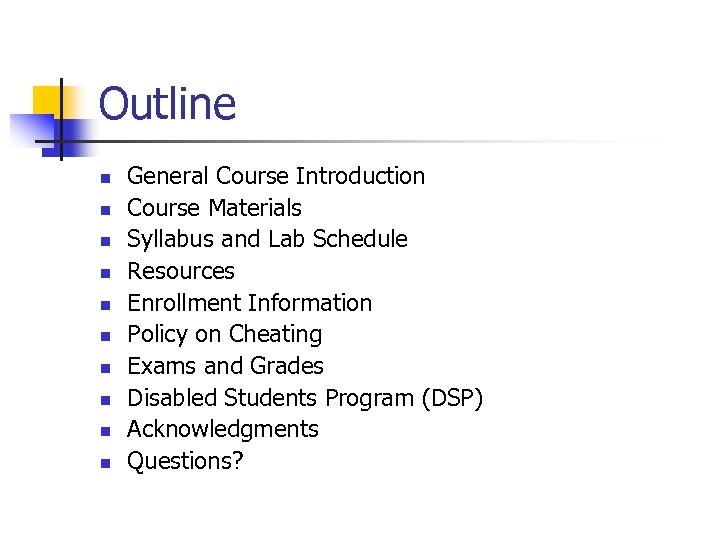Click the Policy on Cheating text
720x540 pixels.
point(224,334)
